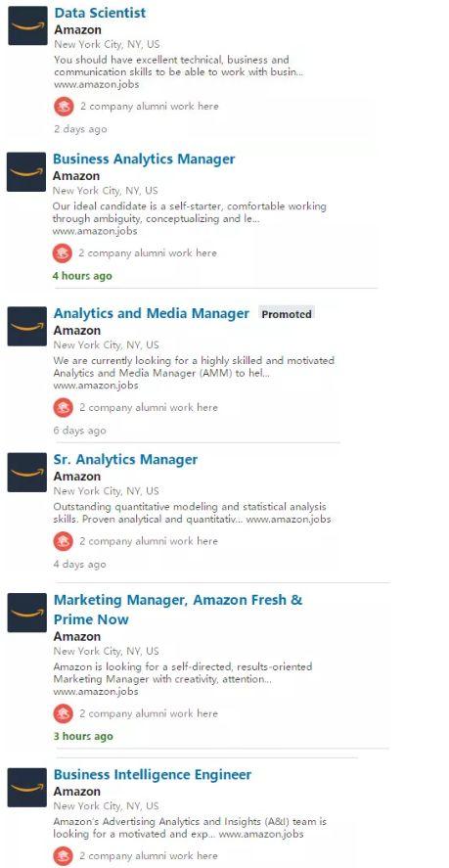Open Marketing Manager, Amazon Fresh & Prime Now
449x868 pixels.
pos(178,610)
